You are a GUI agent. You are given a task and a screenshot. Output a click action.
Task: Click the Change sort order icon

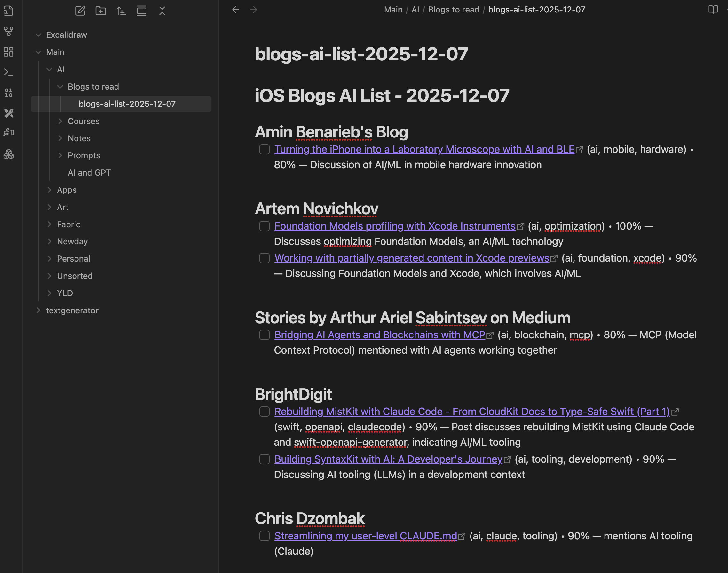(121, 11)
